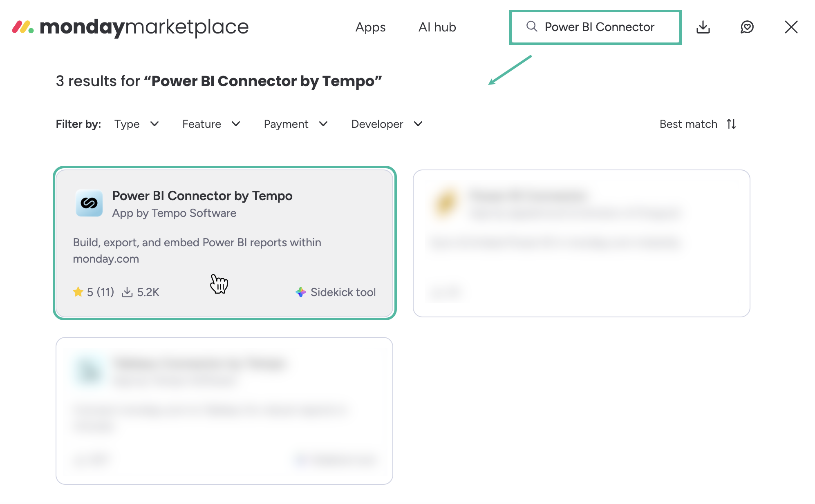The image size is (815, 504).
Task: Click the monday marketplace logo
Action: pyautogui.click(x=130, y=27)
